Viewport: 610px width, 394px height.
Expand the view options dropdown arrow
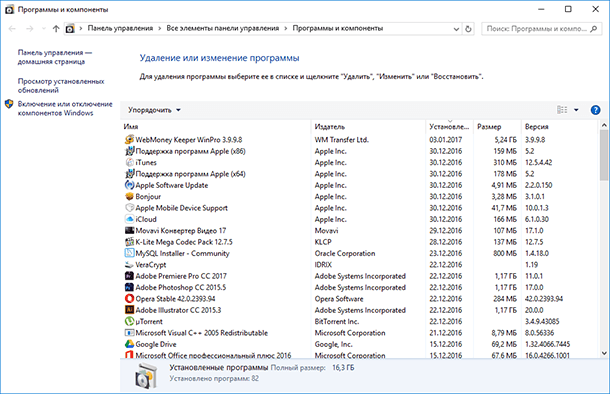(576, 110)
